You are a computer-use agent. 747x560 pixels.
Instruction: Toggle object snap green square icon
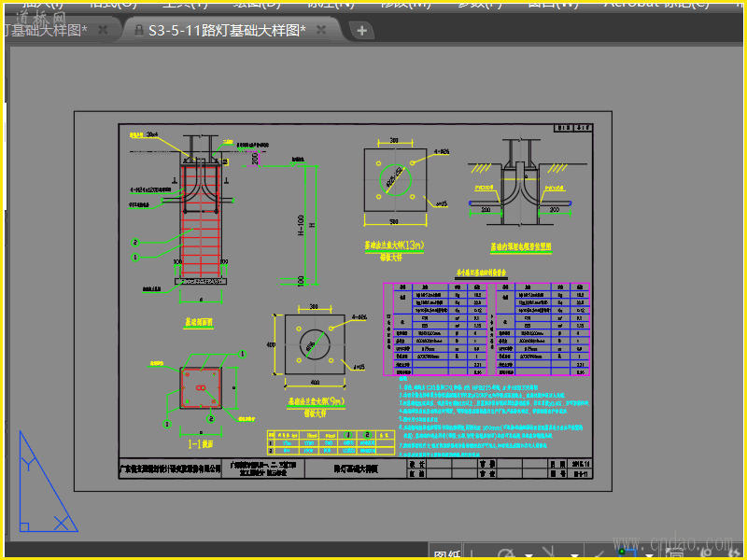tap(628, 553)
